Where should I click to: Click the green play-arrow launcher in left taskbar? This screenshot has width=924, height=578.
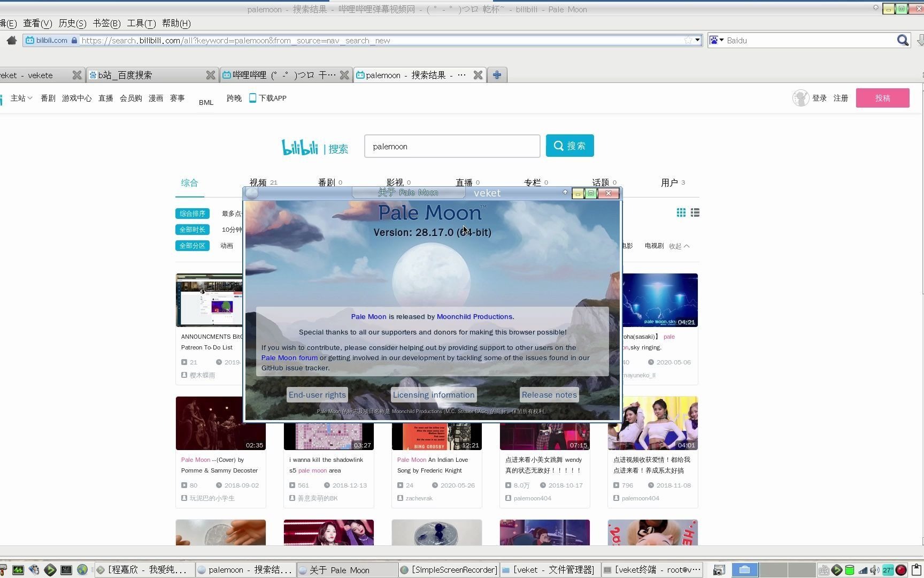click(x=50, y=570)
